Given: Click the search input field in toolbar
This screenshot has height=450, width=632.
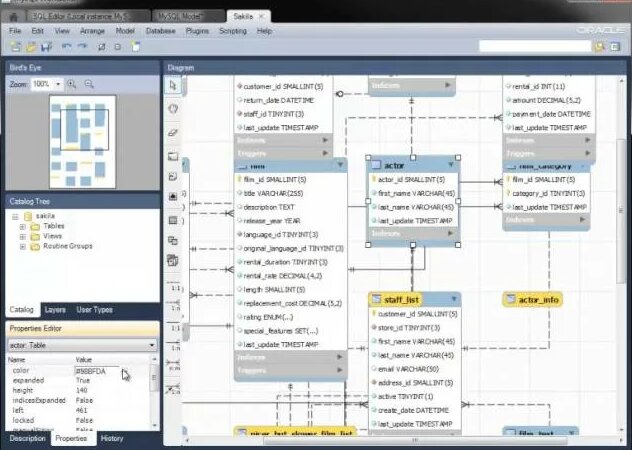Looking at the screenshot, I should (x=534, y=47).
